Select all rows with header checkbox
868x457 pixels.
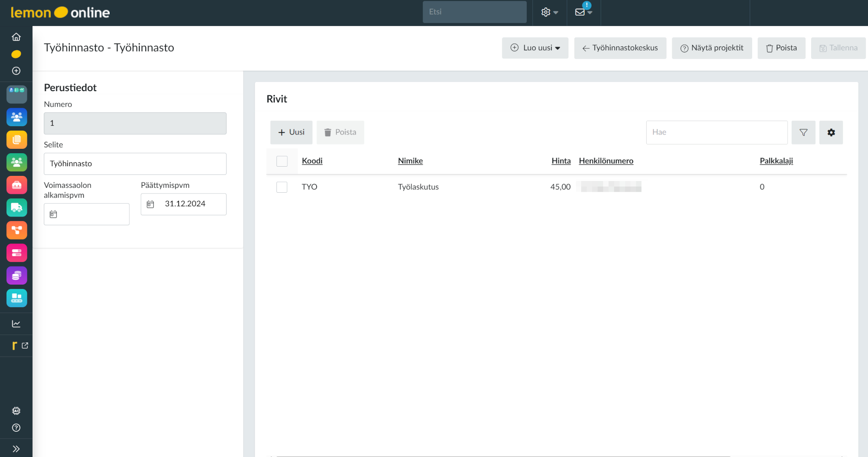click(282, 161)
